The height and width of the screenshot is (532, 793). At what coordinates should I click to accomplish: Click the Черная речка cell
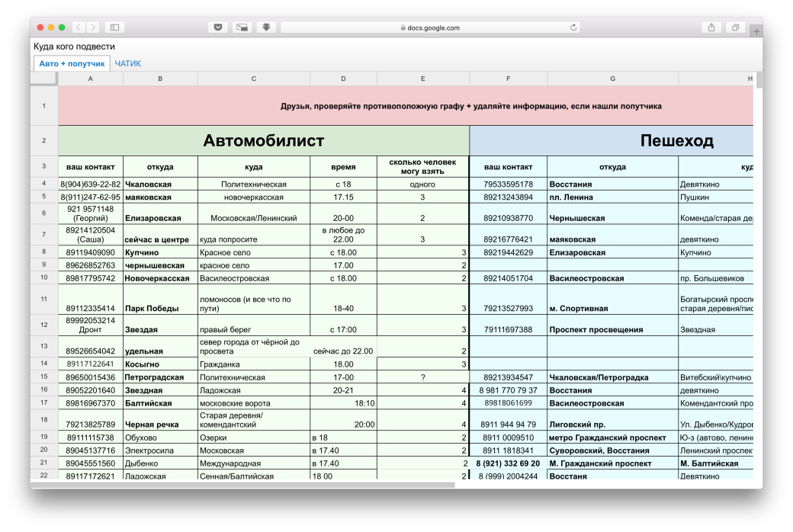(x=160, y=420)
